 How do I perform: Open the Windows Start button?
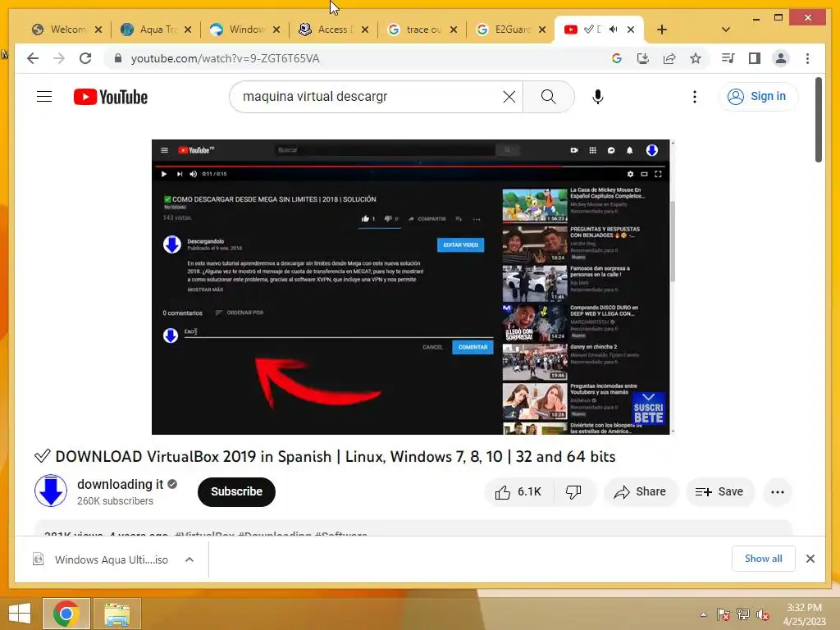[x=20, y=614]
